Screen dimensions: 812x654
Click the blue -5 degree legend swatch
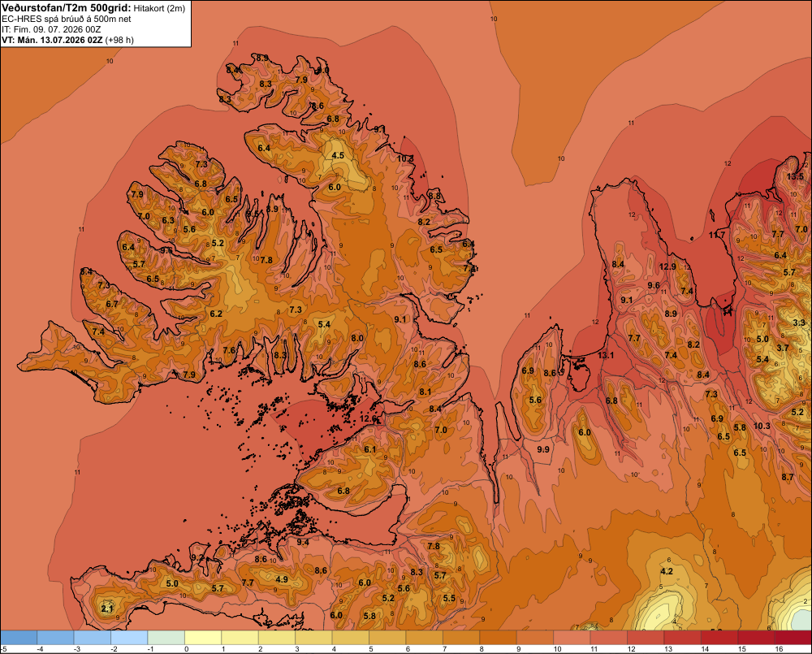coord(19,638)
